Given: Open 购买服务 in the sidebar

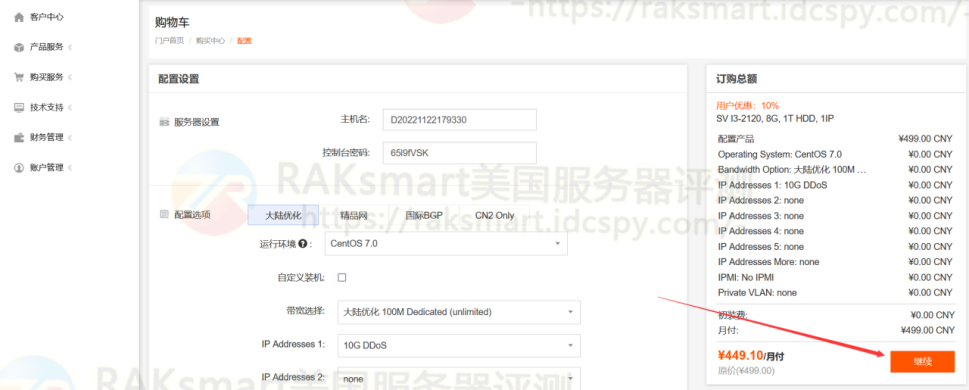Looking at the screenshot, I should (x=46, y=77).
